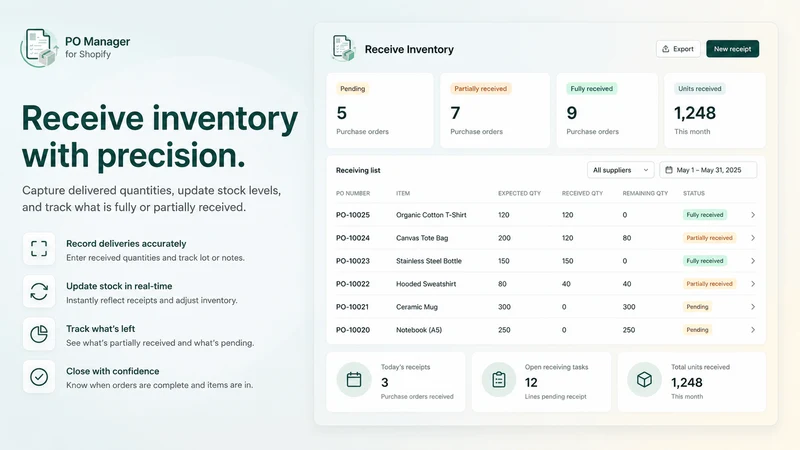This screenshot has width=800, height=450.
Task: Click the Organic Cotton T-Shirt item
Action: (431, 215)
